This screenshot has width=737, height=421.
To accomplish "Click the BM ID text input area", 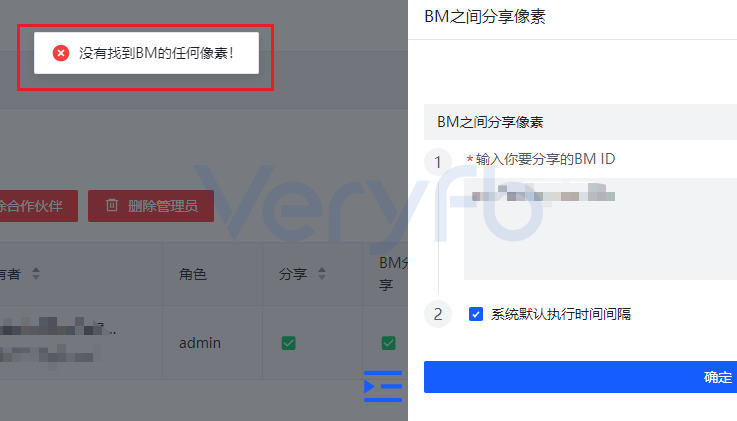I will [x=600, y=229].
